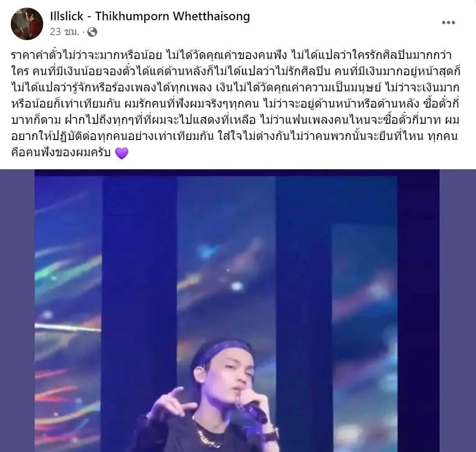Screen dimensions: 476x452
Task: Click the globe public-audience icon
Action: click(x=92, y=32)
